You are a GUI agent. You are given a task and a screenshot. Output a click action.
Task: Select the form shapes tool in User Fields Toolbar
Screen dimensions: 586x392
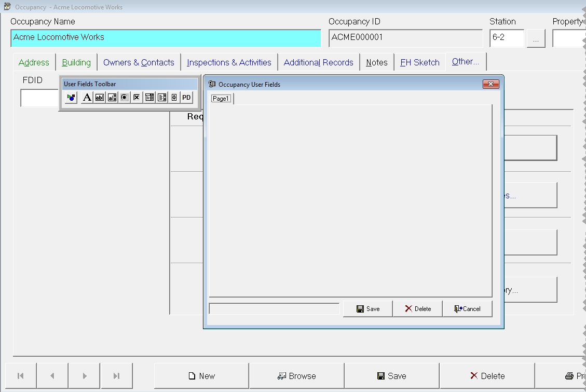71,98
